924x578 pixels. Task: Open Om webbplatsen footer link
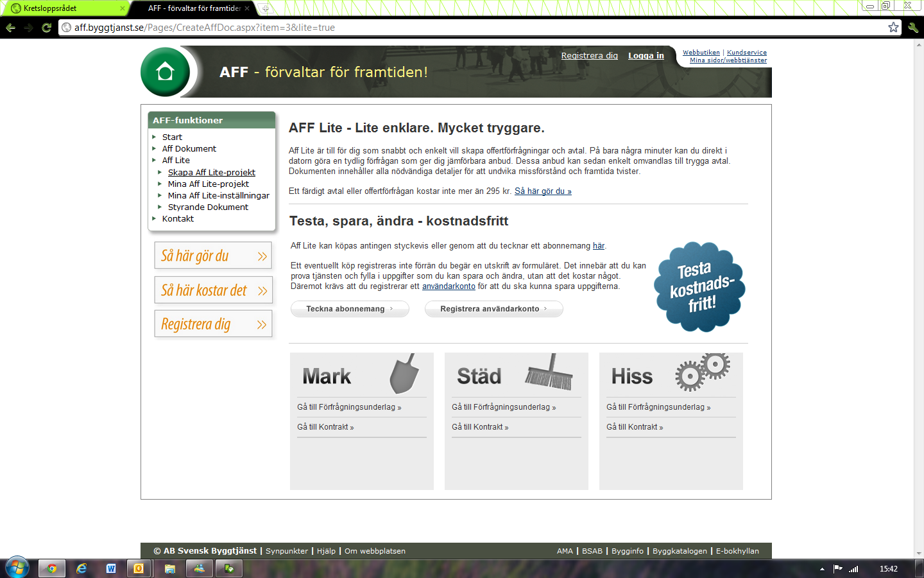pos(375,551)
